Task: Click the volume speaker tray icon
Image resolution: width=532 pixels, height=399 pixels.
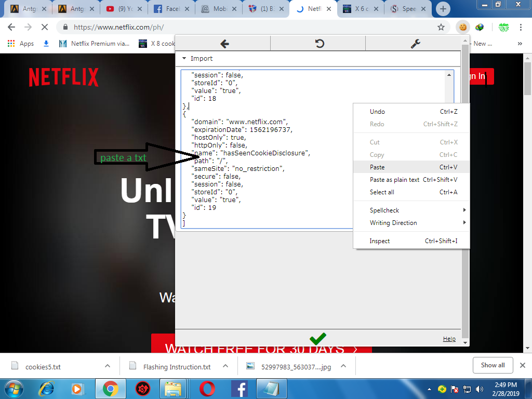Action: tap(480, 389)
